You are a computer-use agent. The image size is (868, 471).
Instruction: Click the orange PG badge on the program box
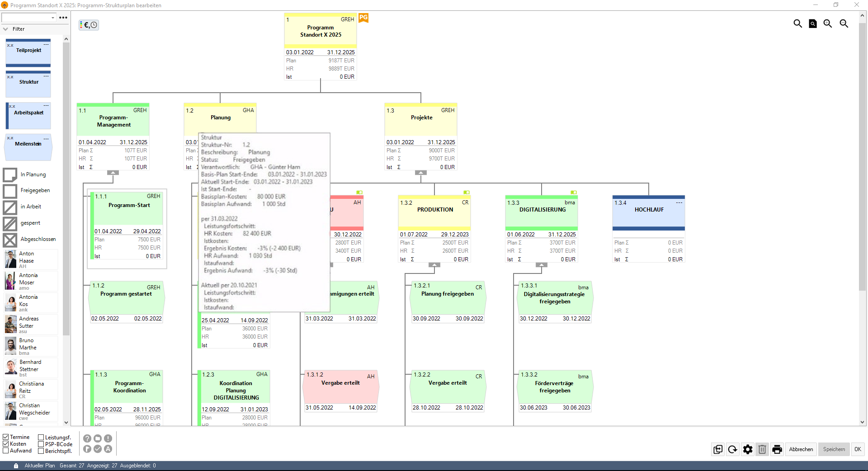[x=363, y=18]
